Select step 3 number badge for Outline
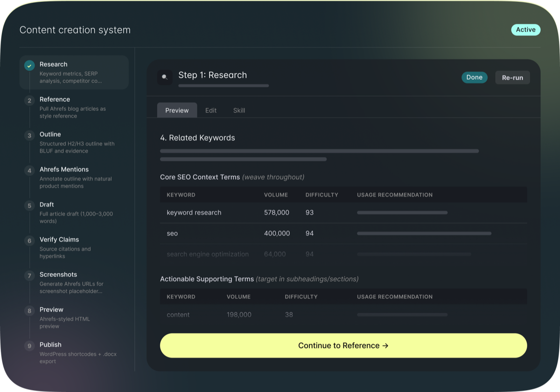Viewport: 560px width, 392px height. pyautogui.click(x=29, y=136)
